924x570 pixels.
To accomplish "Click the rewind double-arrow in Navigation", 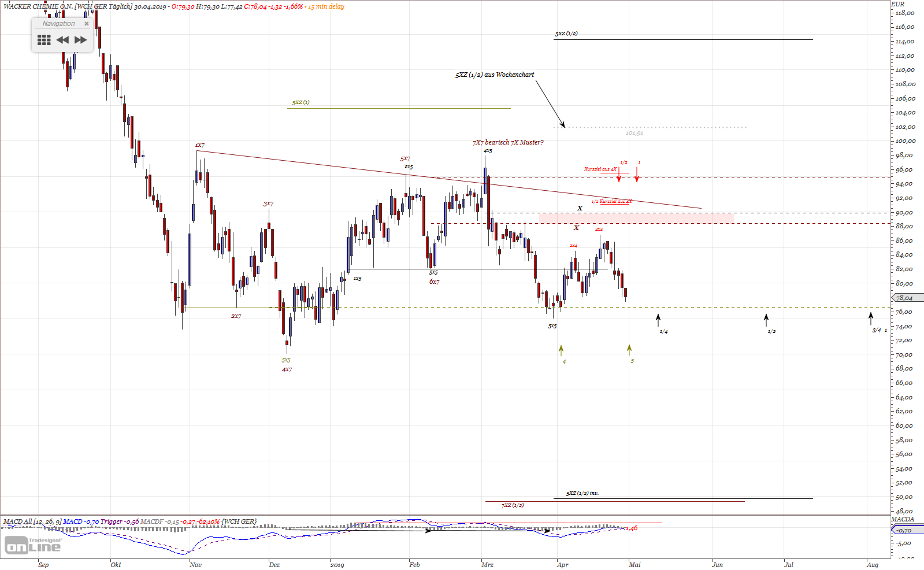I will point(62,40).
